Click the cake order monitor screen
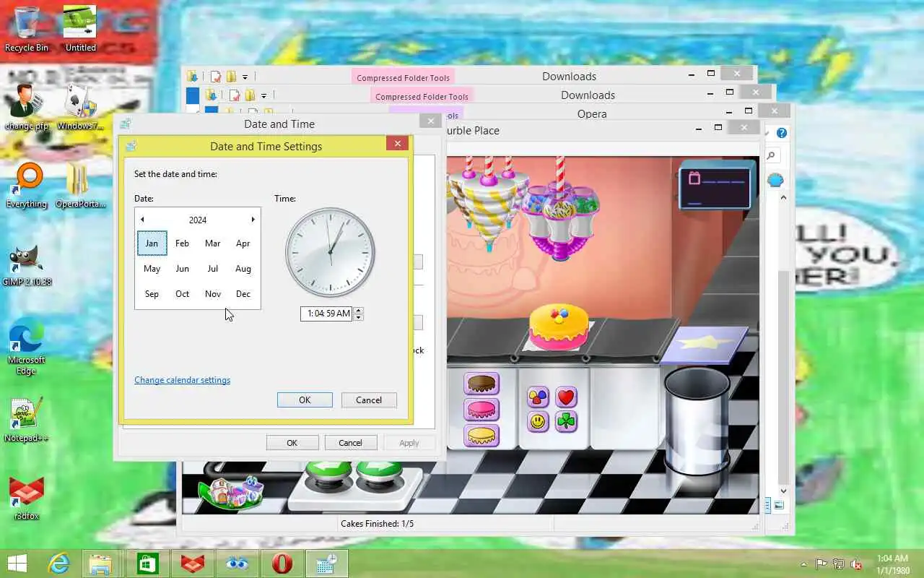 [x=715, y=187]
